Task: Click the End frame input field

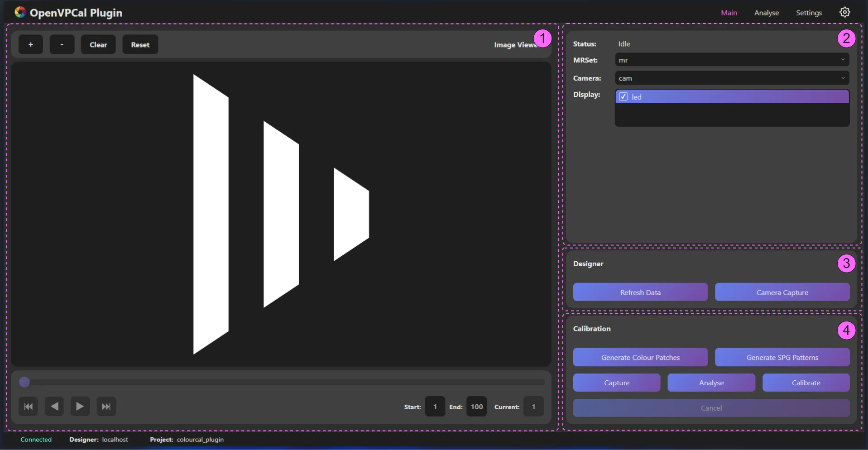Action: click(476, 407)
